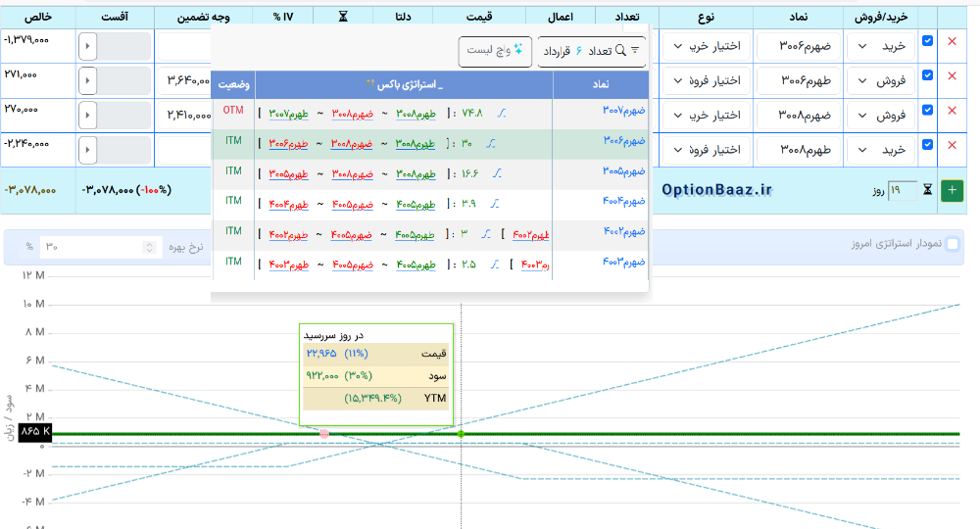
Task: Adjust offset slider track in طهرم۳۰۰۸ row
Action: 123,150
